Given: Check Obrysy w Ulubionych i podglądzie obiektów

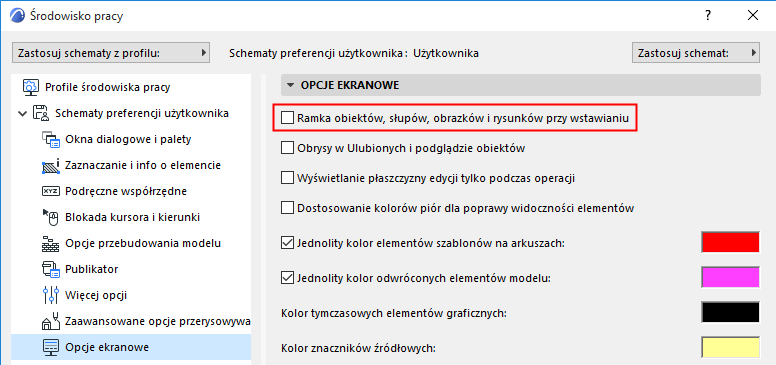Looking at the screenshot, I should [287, 148].
